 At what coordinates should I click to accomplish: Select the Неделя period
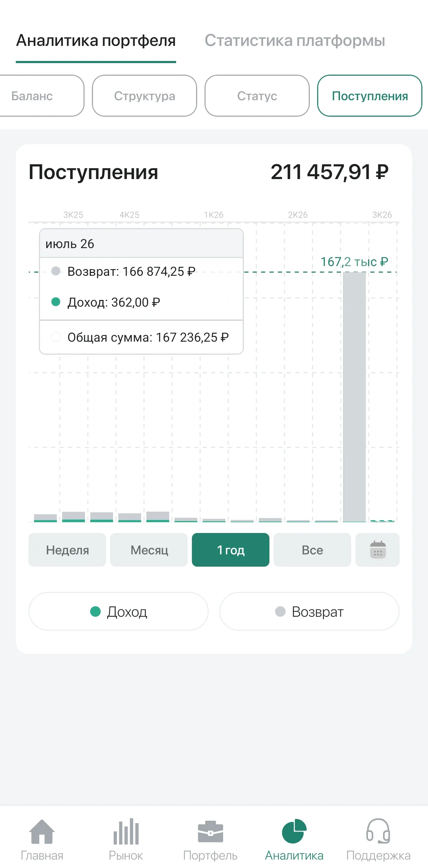pos(67,550)
